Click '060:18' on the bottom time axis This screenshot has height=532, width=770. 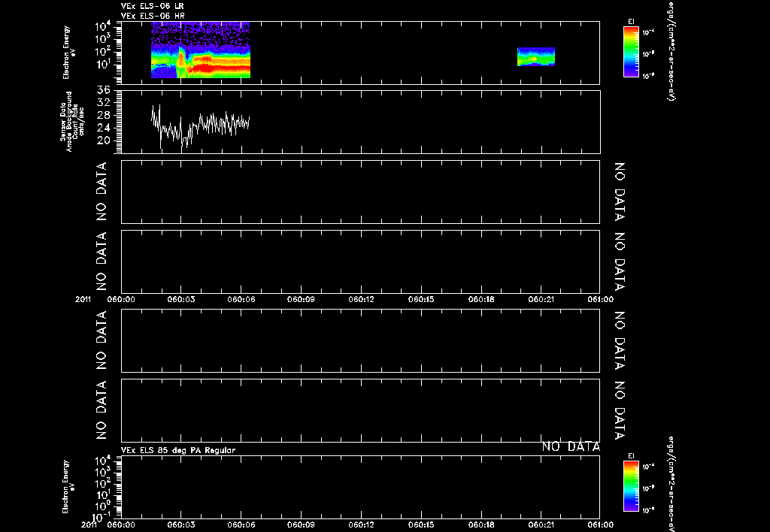tap(481, 524)
